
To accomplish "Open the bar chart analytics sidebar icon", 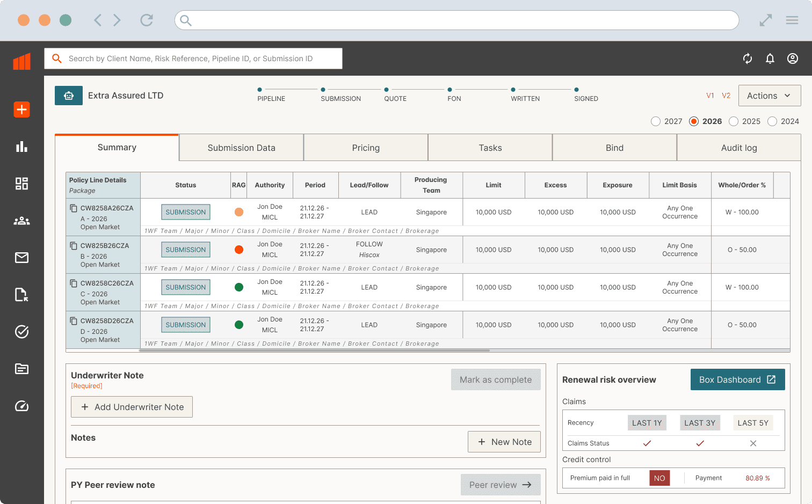I will click(x=21, y=147).
